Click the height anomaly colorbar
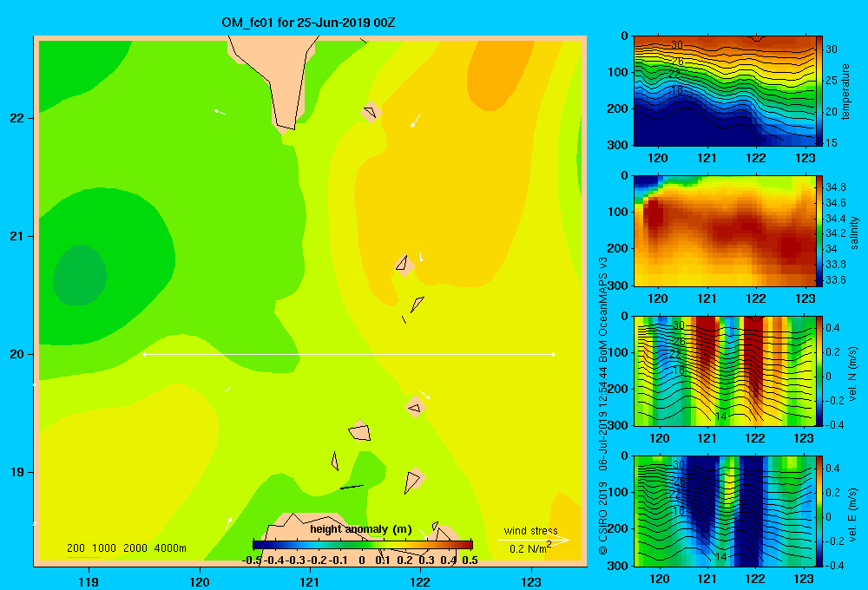This screenshot has height=590, width=868. [x=363, y=545]
